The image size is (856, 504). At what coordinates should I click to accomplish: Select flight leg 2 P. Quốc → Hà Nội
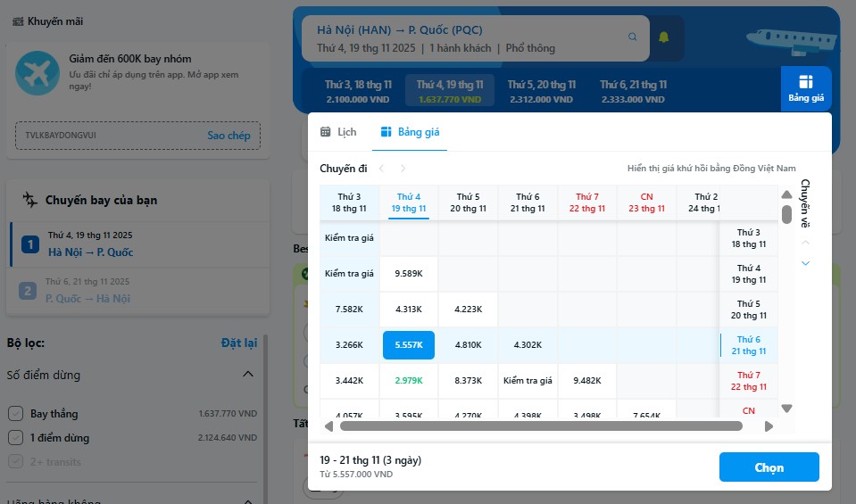point(140,291)
